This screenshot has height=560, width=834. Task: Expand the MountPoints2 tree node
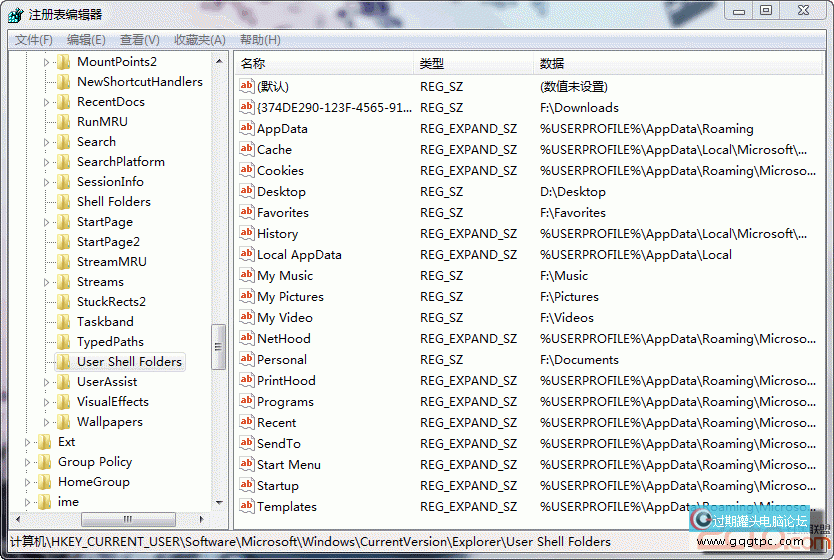(47, 62)
